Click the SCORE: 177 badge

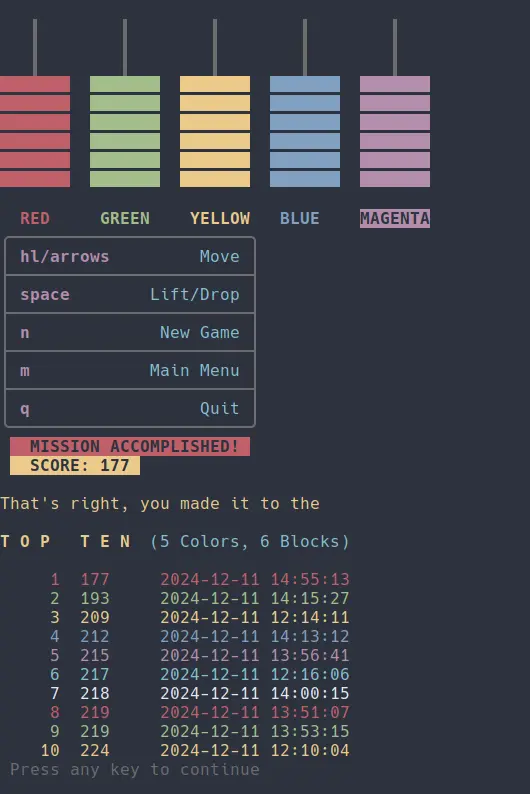pyautogui.click(x=75, y=465)
